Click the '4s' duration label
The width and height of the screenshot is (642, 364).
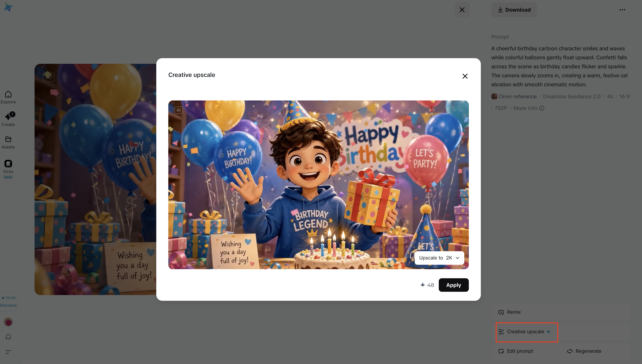[610, 96]
